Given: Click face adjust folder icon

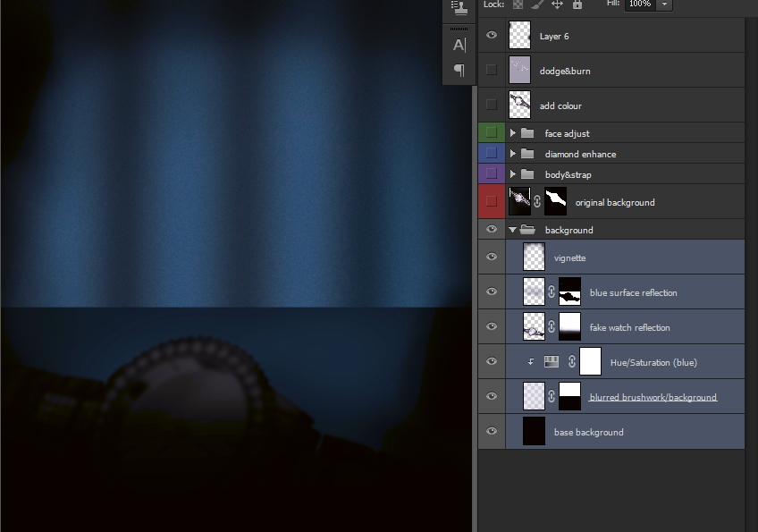Looking at the screenshot, I should [x=527, y=133].
